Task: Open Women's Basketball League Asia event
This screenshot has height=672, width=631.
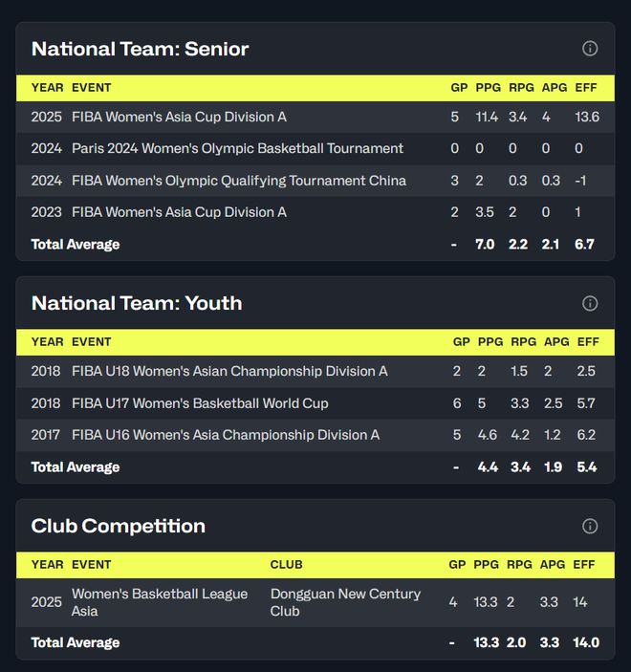Action: [x=160, y=602]
